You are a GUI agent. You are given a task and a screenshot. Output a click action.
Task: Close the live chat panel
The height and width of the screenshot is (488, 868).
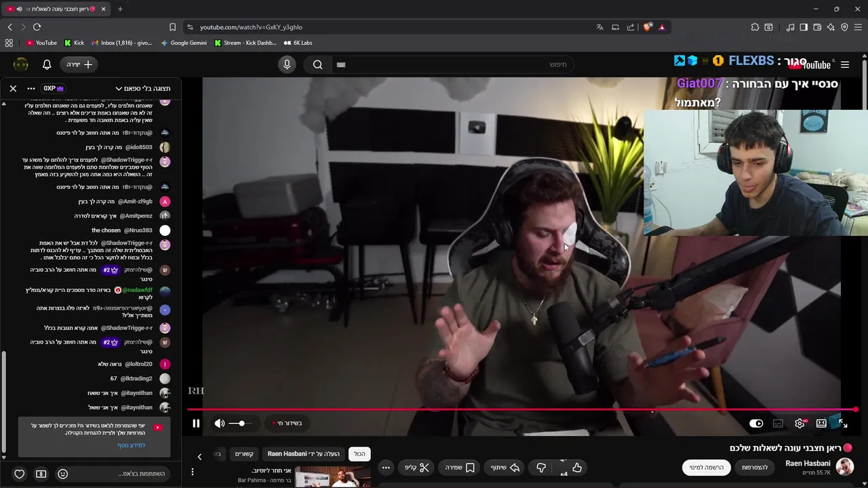(x=13, y=88)
